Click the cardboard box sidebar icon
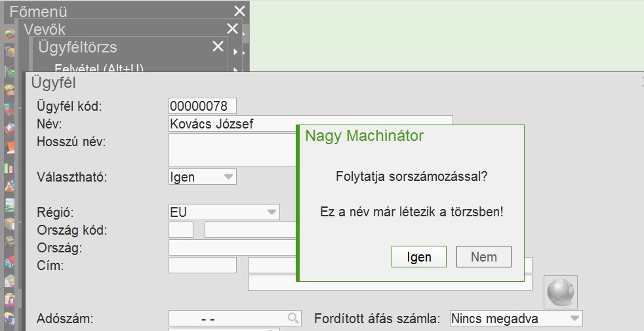 [x=9, y=224]
